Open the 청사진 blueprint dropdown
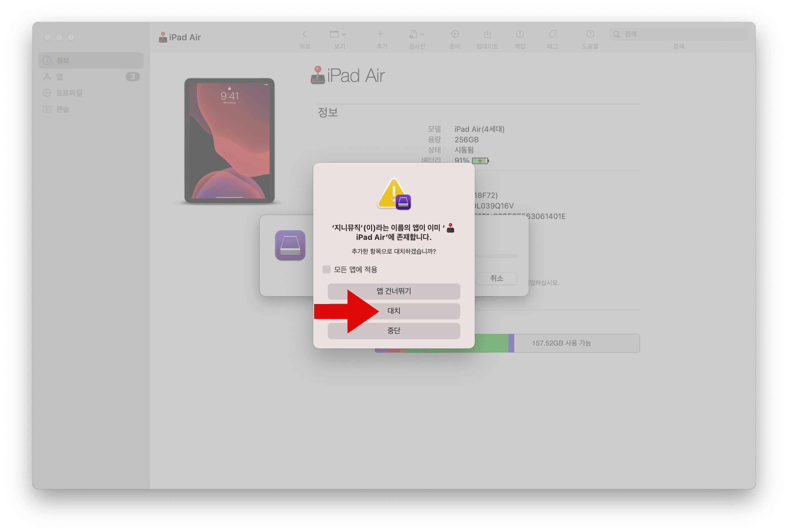This screenshot has height=532, width=788. pos(417,34)
